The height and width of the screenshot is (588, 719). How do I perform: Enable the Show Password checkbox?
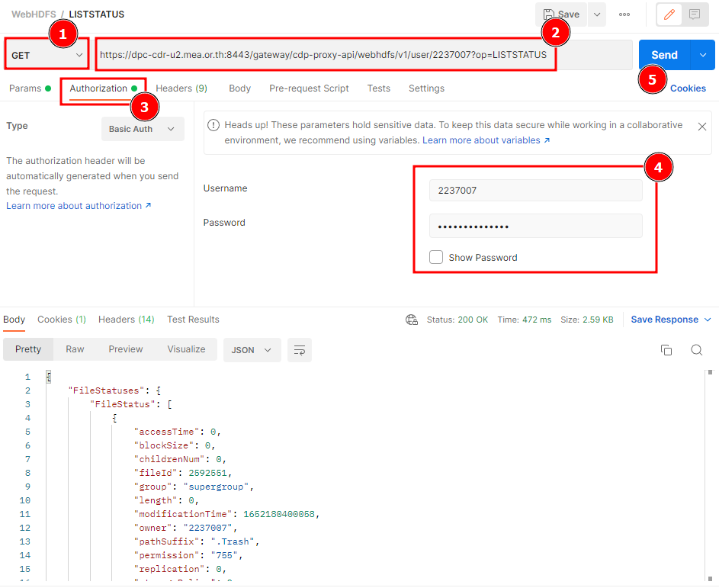coord(436,258)
